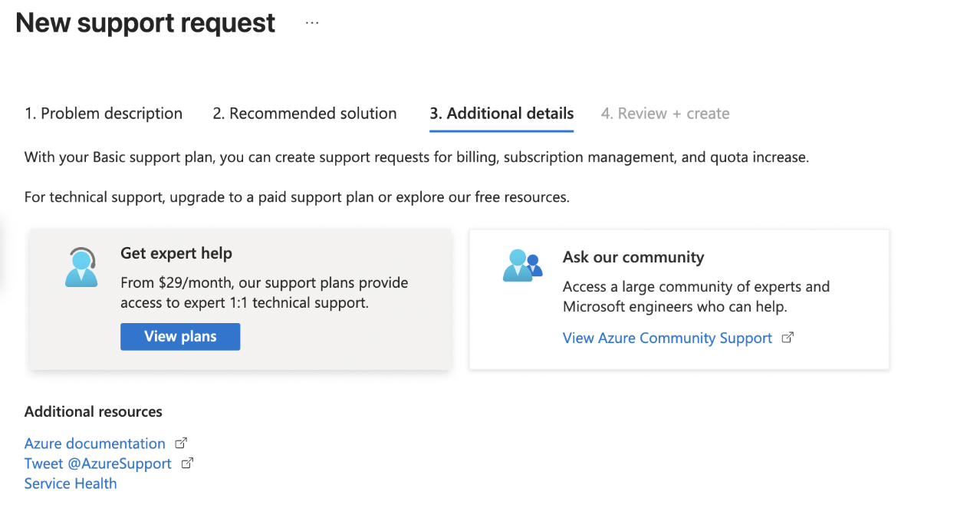Click external link icon next to Tweet @AzureSupport
980x528 pixels.
click(x=187, y=463)
